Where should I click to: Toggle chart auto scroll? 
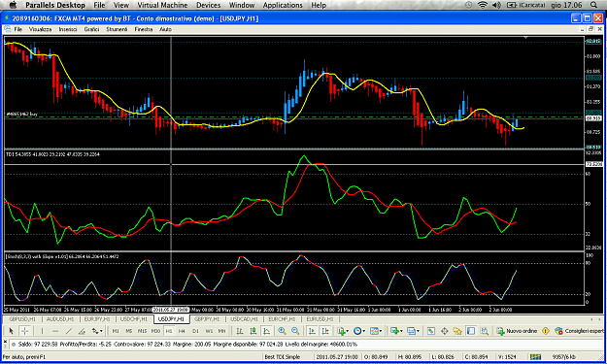(312, 331)
